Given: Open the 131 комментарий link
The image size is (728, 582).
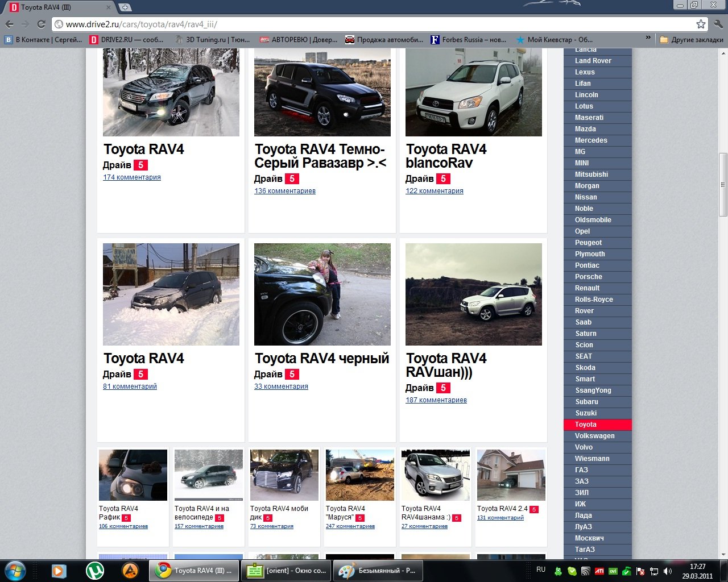Looking at the screenshot, I should tap(500, 518).
